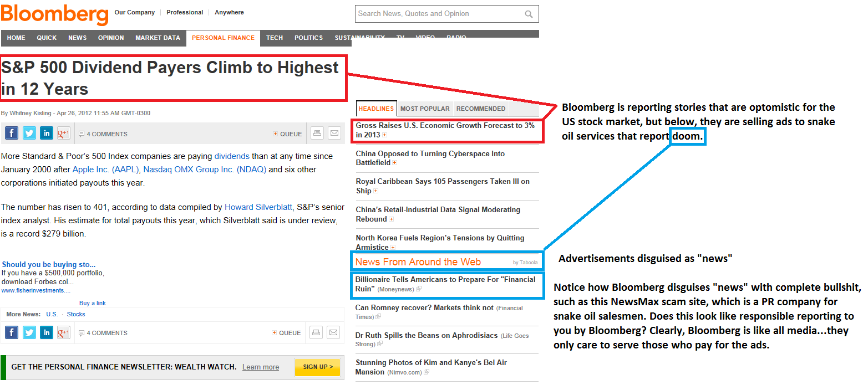The image size is (868, 385).
Task: Open the Apple Inc. (AAPL) quote link
Action: 106,170
